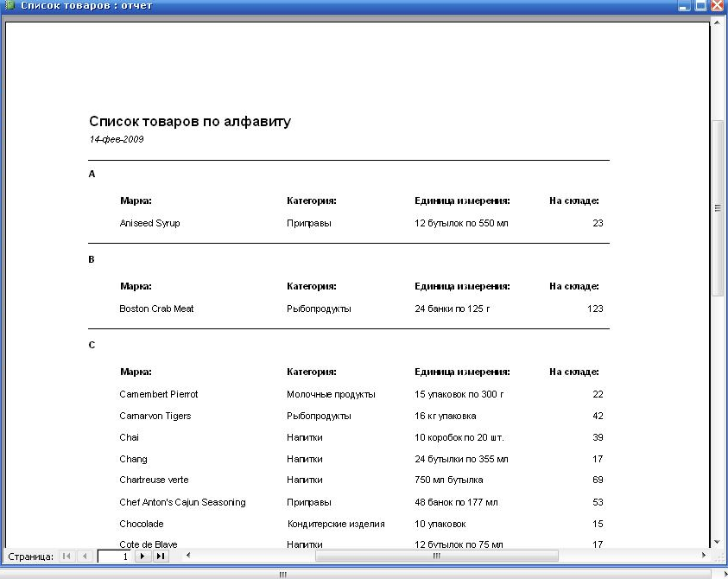728x579 pixels.
Task: Click '16 кг упаковка' unit cell
Action: click(446, 416)
